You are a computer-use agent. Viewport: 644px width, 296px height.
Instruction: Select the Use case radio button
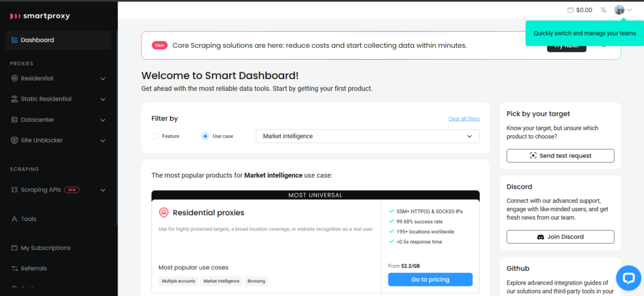tap(206, 136)
